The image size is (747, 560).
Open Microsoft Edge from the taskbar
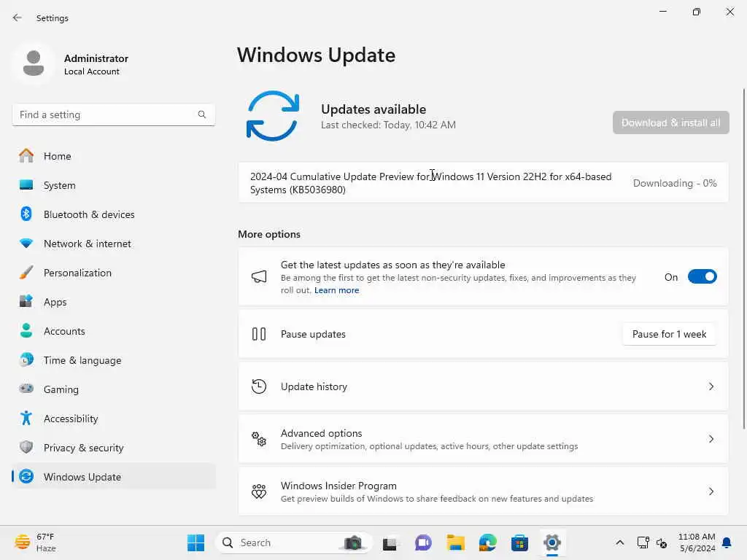(488, 542)
